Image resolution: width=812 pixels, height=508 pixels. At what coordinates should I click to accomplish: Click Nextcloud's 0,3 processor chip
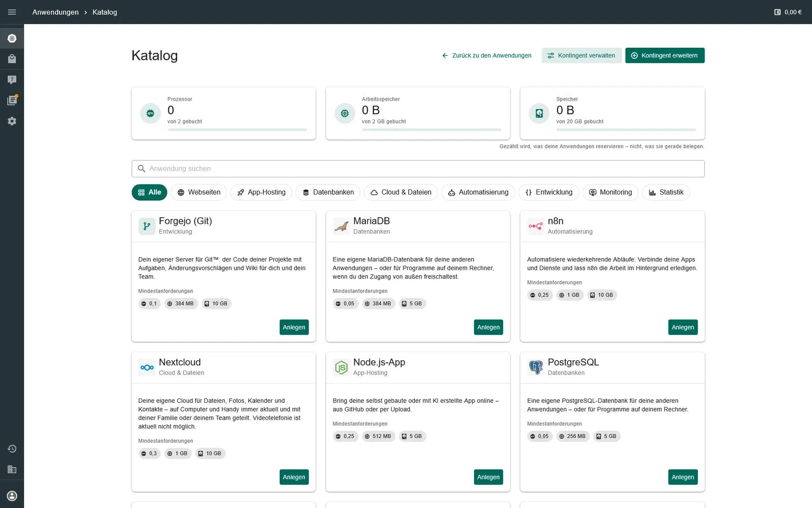click(149, 454)
